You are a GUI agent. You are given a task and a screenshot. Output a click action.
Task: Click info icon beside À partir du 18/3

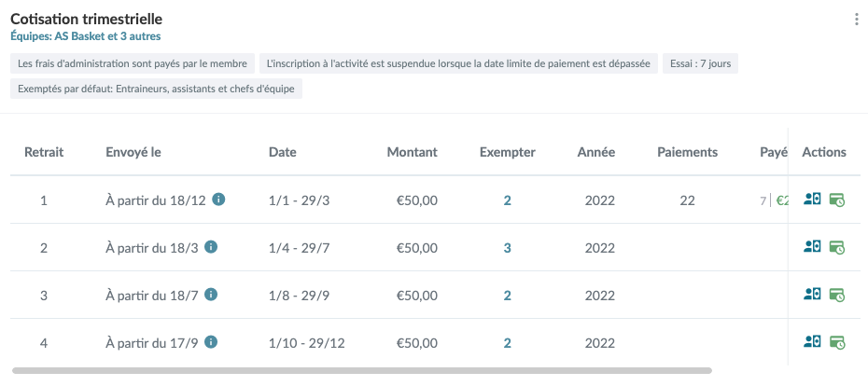(210, 247)
